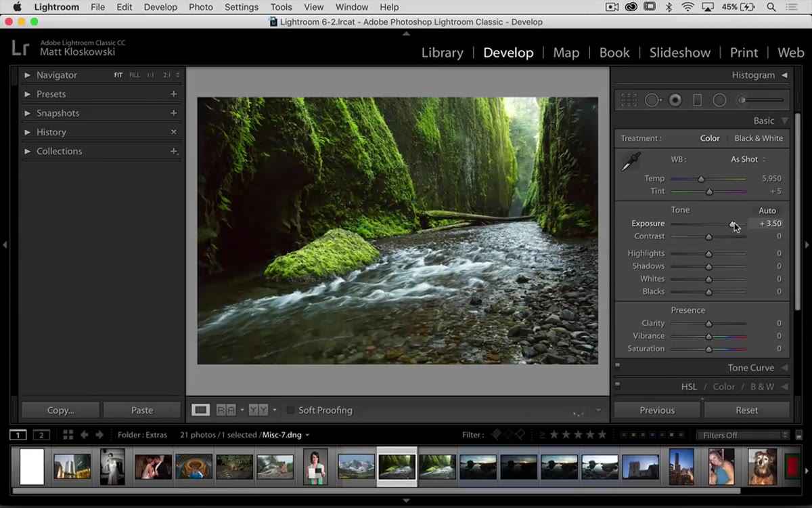Viewport: 812px width, 508px height.
Task: Click the Auto tone button
Action: pos(767,211)
